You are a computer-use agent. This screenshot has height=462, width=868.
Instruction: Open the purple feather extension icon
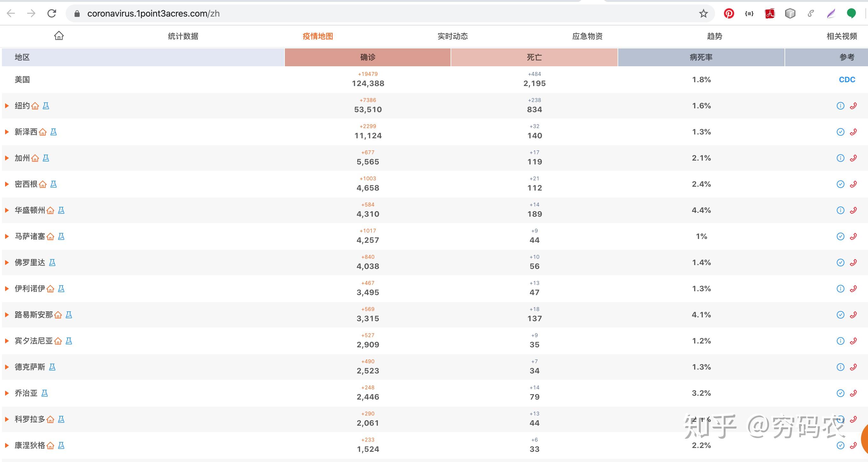pyautogui.click(x=831, y=13)
